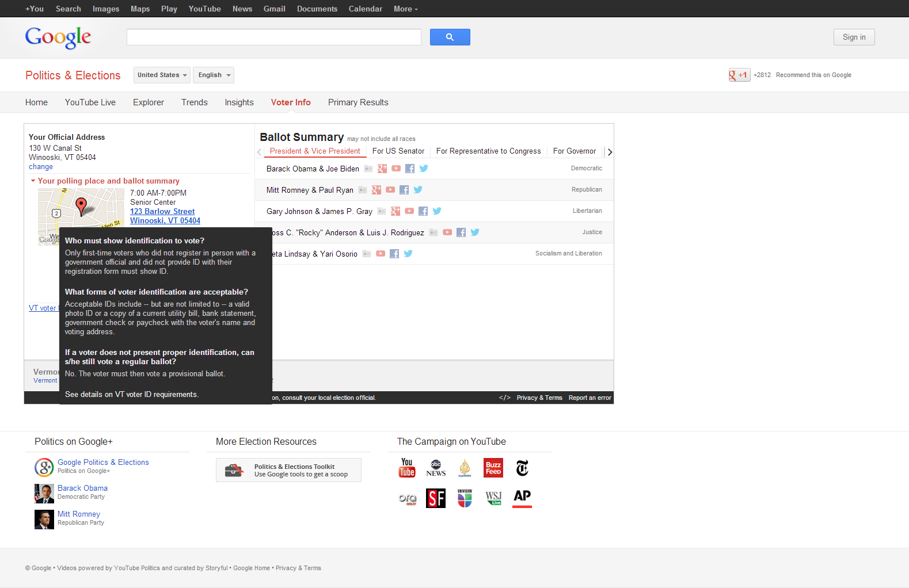Image resolution: width=909 pixels, height=588 pixels.
Task: Open Barack Obama & Joe Biden's Google+ page
Action: pyautogui.click(x=382, y=169)
